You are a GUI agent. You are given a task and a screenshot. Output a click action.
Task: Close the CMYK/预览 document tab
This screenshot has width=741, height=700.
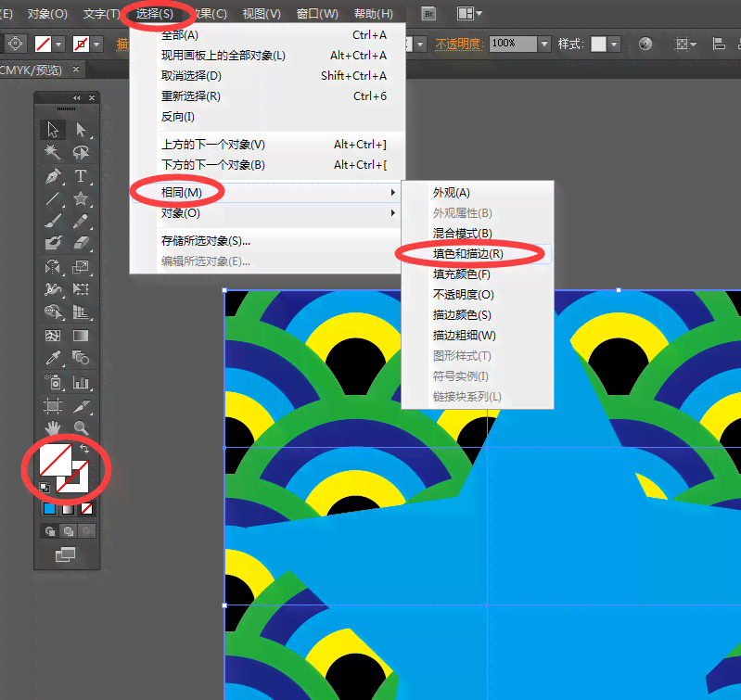click(76, 70)
